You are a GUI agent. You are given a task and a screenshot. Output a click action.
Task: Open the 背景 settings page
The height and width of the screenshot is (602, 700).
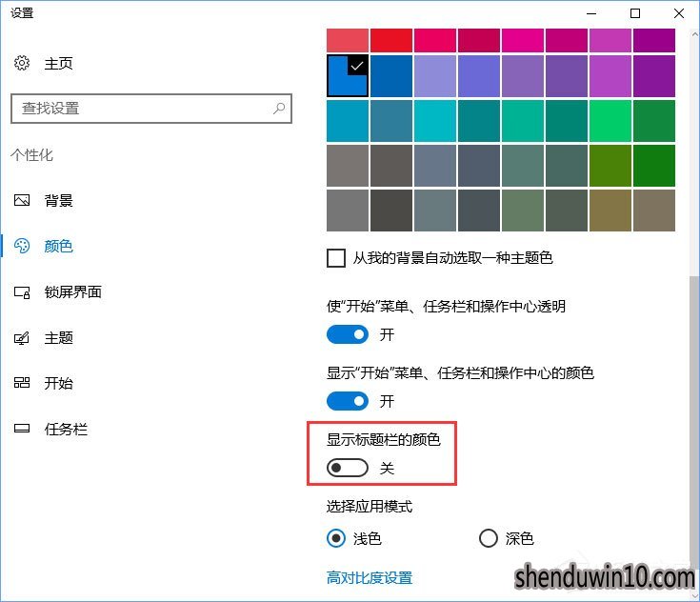coord(58,201)
